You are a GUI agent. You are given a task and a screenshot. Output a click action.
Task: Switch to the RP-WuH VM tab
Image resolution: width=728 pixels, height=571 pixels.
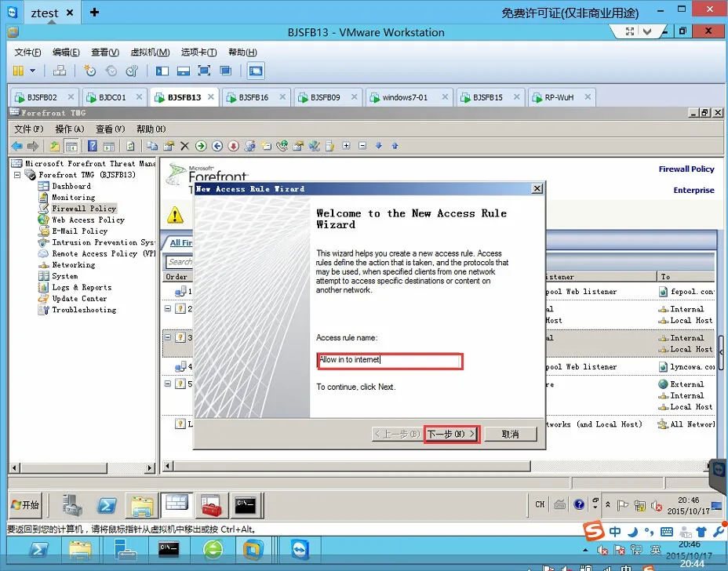[x=559, y=97]
